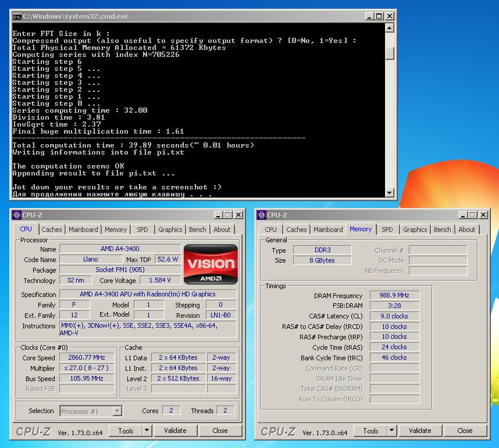The image size is (499, 448).
Task: Click the cmd window scrollbar thumb
Action: point(390,53)
